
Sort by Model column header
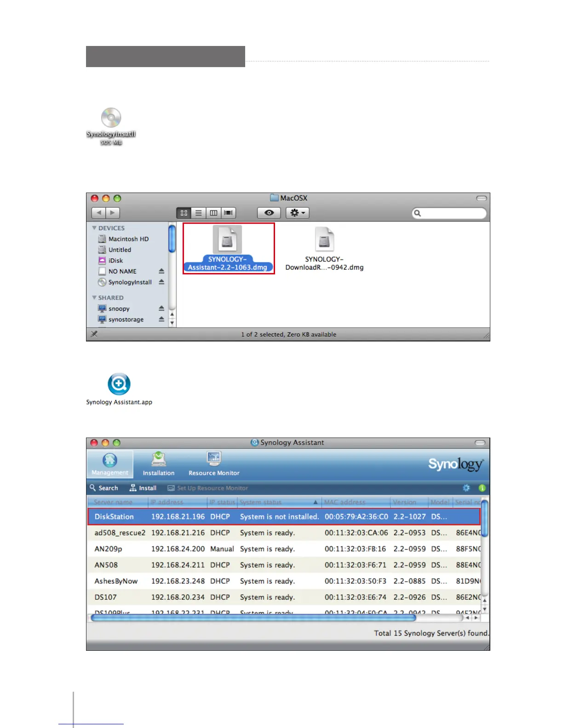point(441,502)
